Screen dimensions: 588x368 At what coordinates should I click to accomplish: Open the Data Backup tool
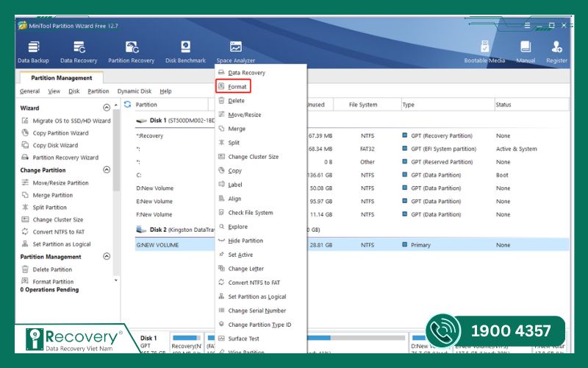[x=33, y=52]
